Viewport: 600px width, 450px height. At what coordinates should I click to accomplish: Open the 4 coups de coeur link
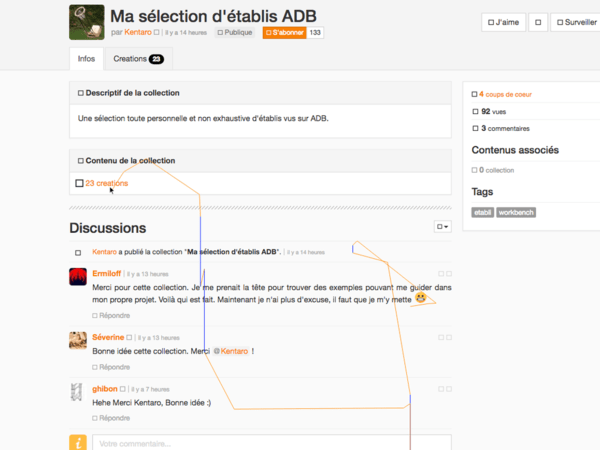[x=505, y=94]
